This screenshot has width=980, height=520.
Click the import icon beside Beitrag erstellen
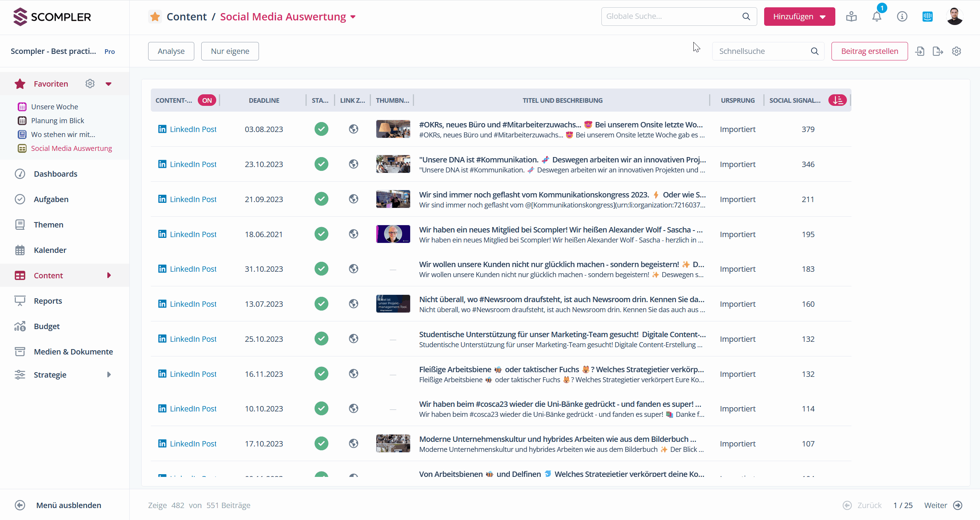pyautogui.click(x=920, y=51)
